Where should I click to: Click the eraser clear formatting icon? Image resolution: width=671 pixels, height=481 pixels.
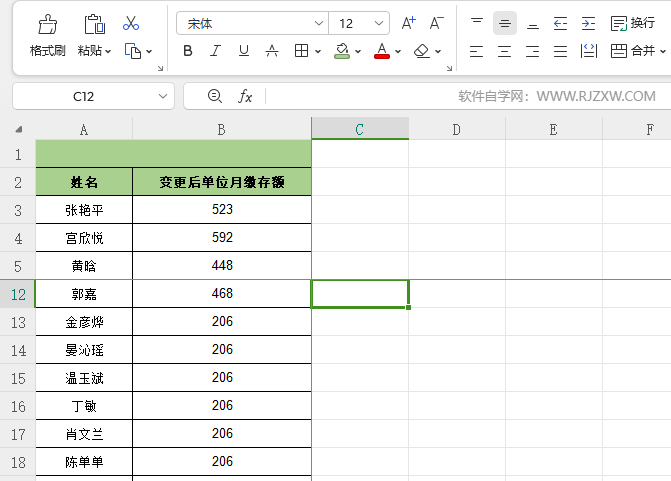point(422,51)
